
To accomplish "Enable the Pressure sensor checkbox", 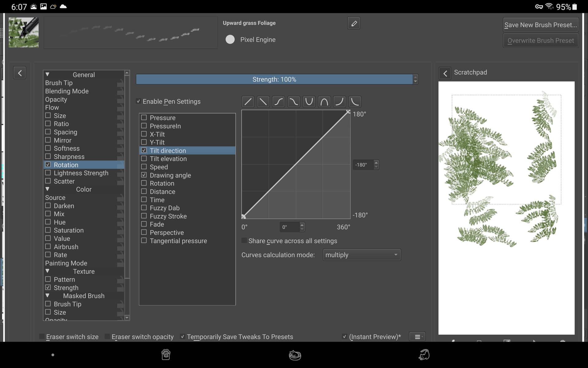I will click(x=144, y=118).
